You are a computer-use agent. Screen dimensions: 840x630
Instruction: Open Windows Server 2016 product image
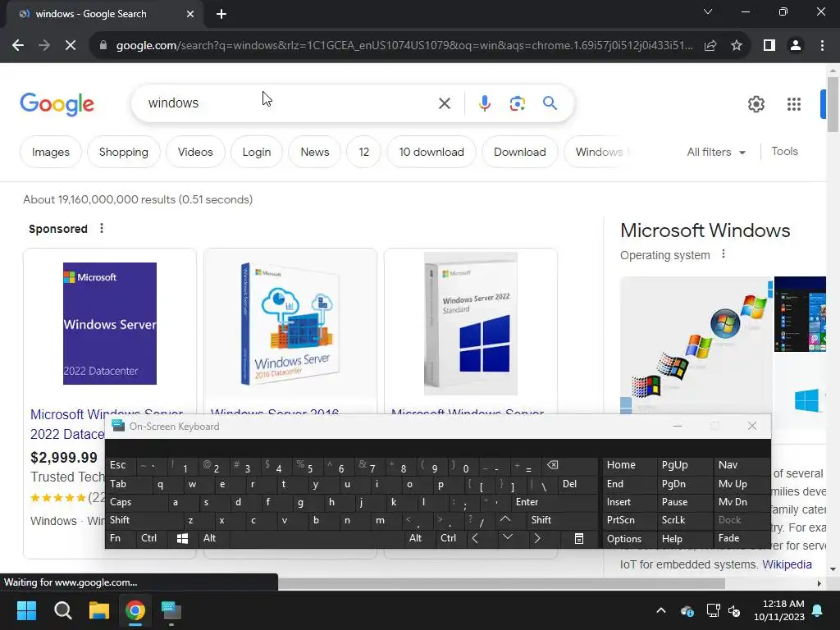pyautogui.click(x=290, y=323)
